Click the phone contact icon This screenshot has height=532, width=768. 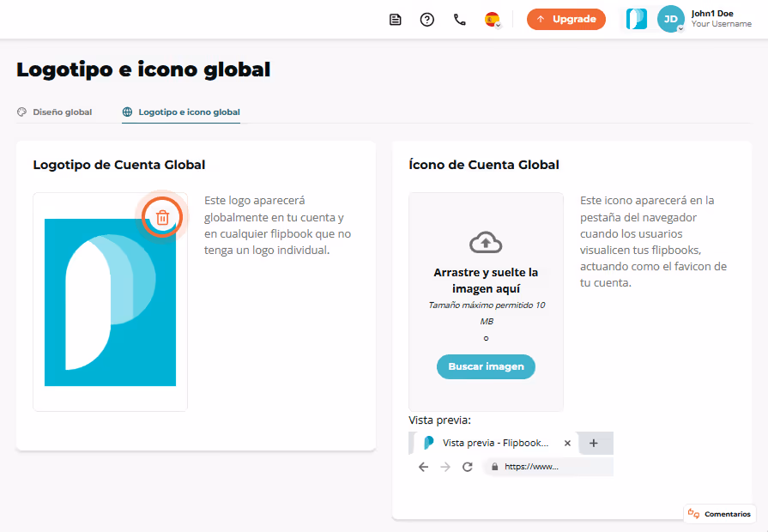459,20
